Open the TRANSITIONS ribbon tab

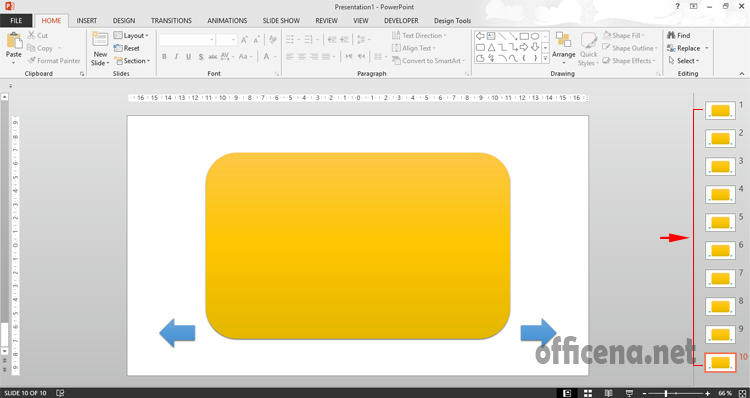[171, 21]
